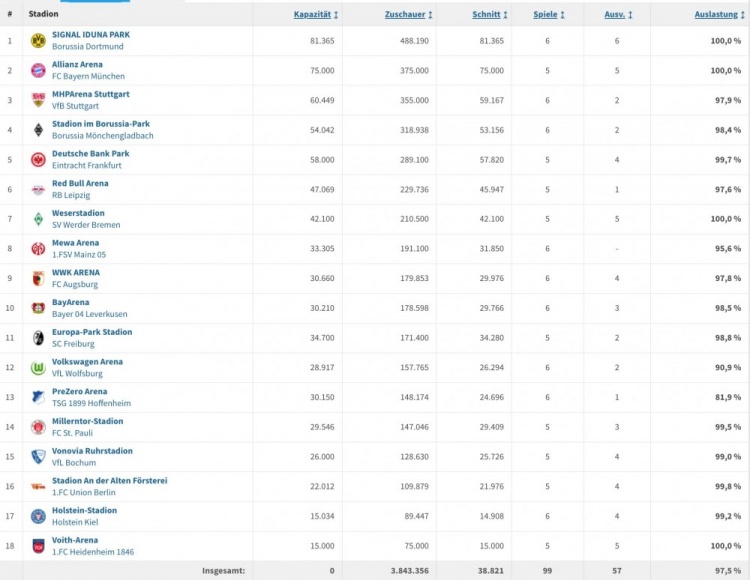Sort by Auslastung column header
Screen dimensions: 750x580
(717, 15)
